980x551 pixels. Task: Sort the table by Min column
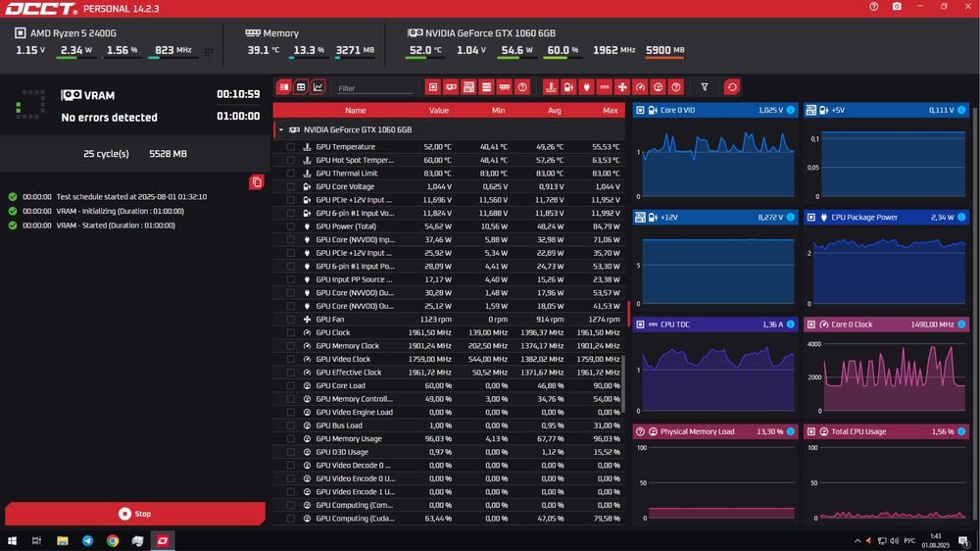(x=498, y=111)
